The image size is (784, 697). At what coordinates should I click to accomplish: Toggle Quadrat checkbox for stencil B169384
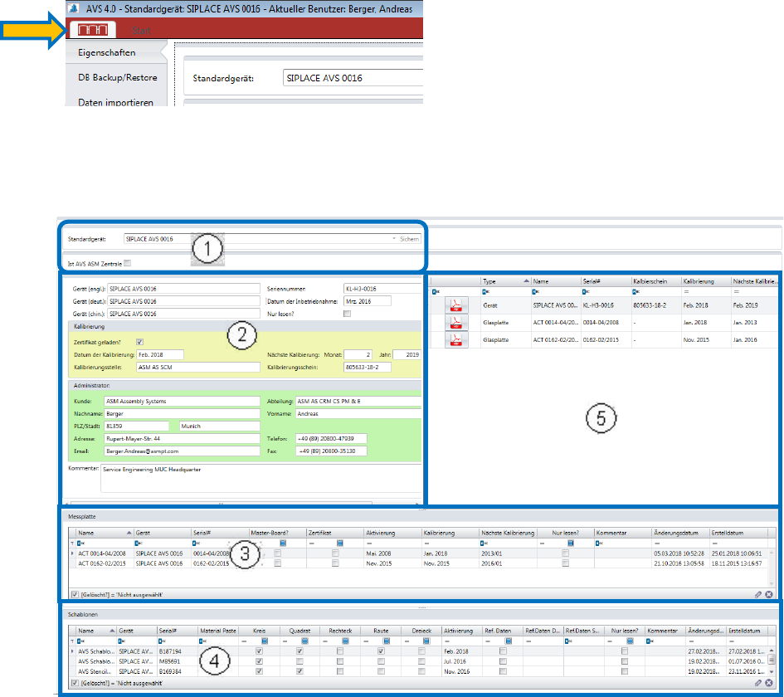tap(299, 671)
